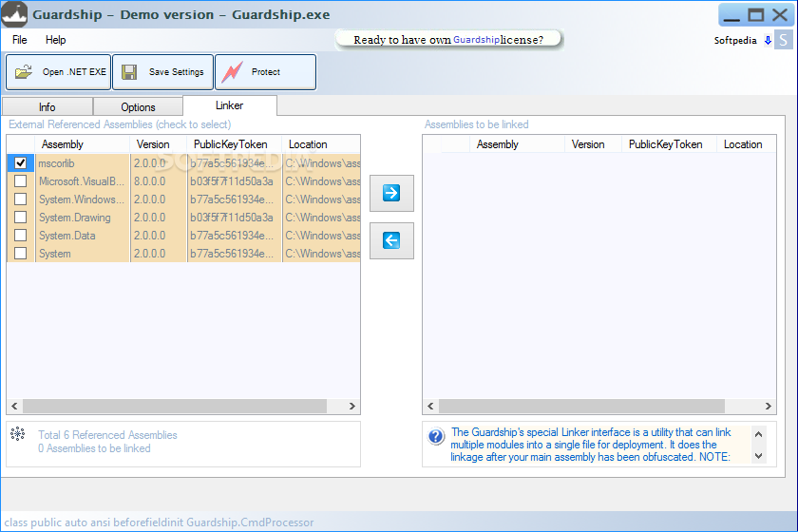Image resolution: width=798 pixels, height=532 pixels.
Task: Click Version header in linked assemblies list
Action: [x=593, y=144]
